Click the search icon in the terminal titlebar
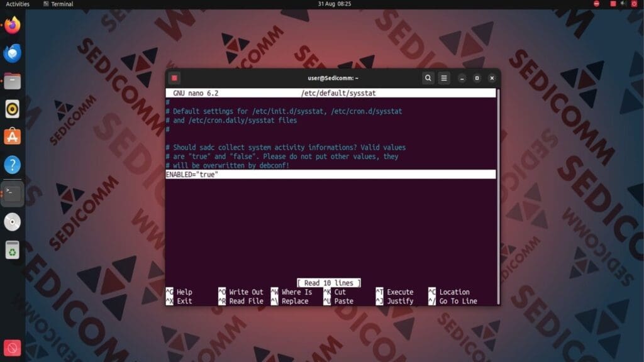 (428, 78)
